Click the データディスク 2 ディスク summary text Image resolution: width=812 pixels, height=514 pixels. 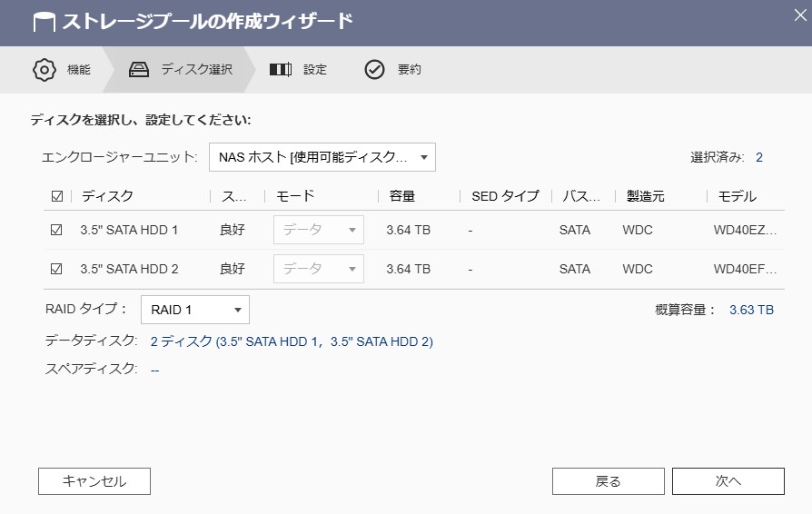tap(292, 341)
